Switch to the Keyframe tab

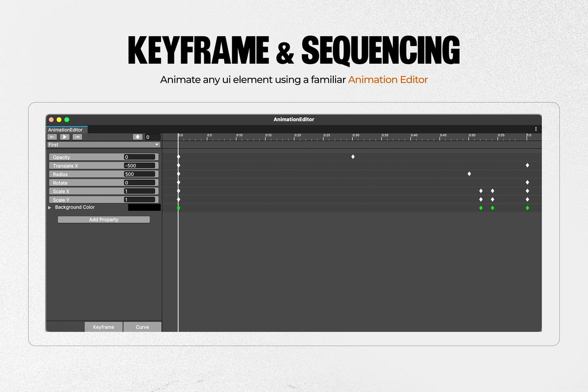(103, 327)
